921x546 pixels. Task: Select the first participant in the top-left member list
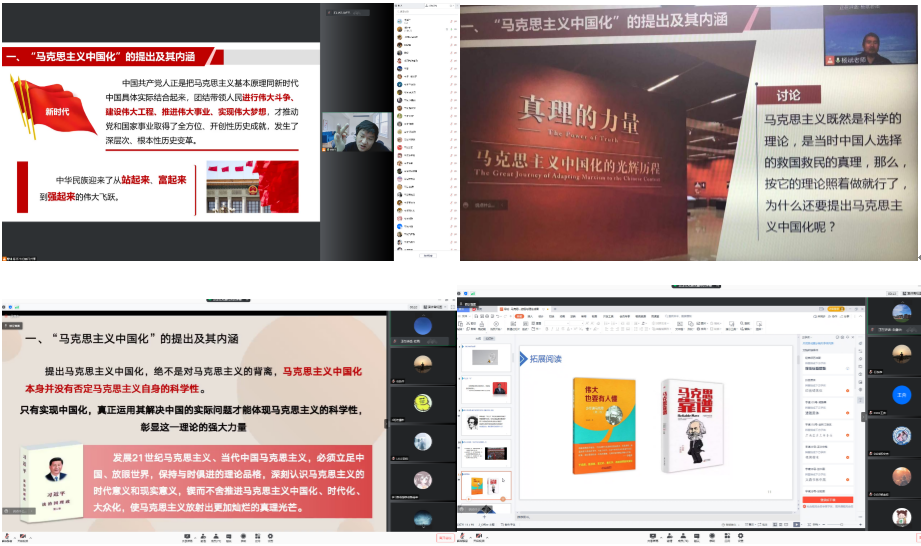[408, 20]
